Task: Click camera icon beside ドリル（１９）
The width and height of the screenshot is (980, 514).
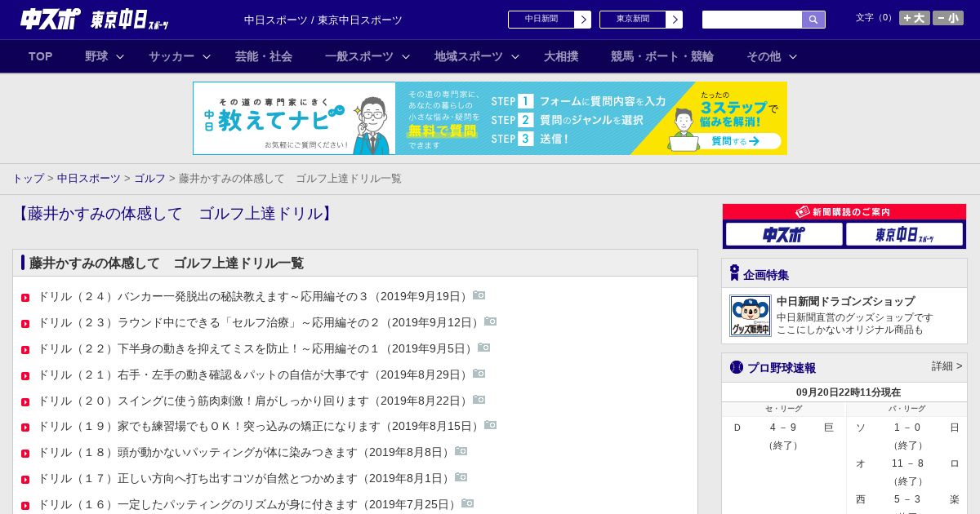Action: (x=491, y=425)
